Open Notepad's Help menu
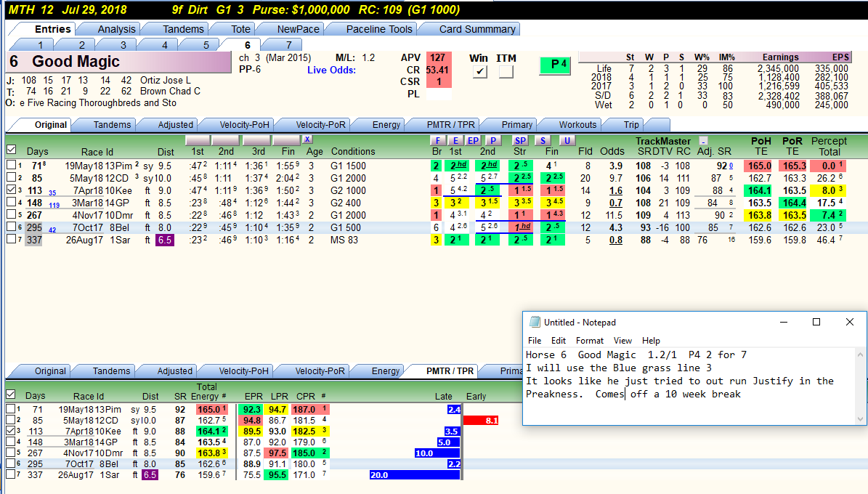Screen dimensions: 868x494 point(651,341)
